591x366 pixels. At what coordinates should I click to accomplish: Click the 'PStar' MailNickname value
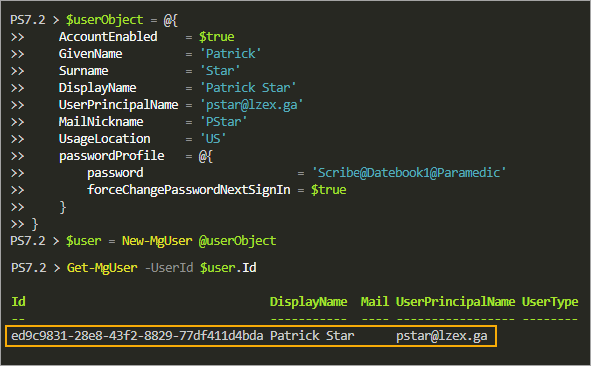pyautogui.click(x=223, y=122)
